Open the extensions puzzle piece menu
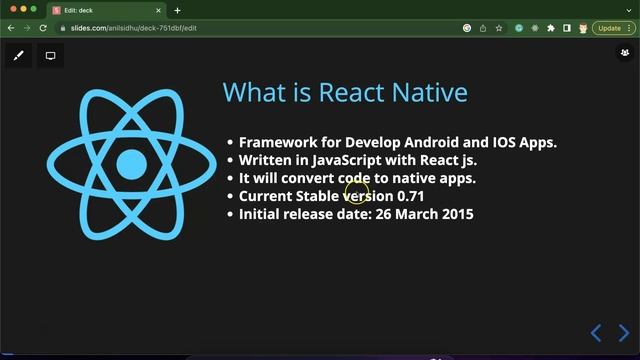 tap(551, 28)
